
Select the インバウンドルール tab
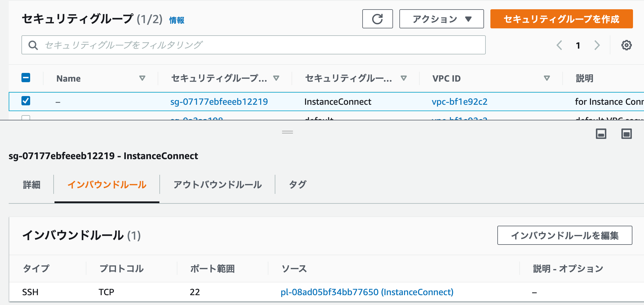coord(107,185)
